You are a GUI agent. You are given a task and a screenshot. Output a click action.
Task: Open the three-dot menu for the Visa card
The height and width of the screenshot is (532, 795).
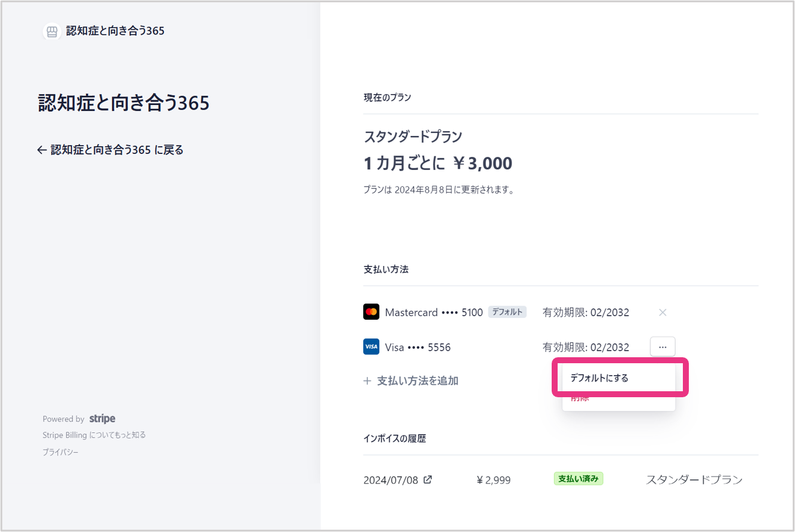click(663, 347)
